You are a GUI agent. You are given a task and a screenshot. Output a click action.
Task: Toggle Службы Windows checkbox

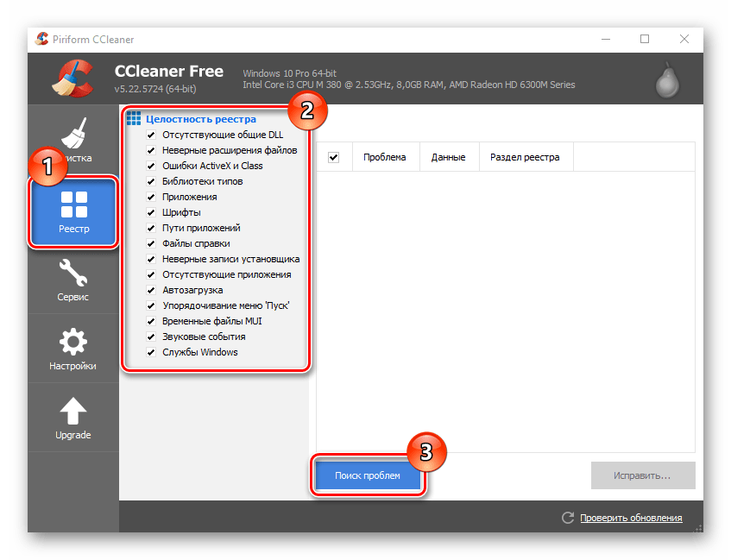(151, 353)
